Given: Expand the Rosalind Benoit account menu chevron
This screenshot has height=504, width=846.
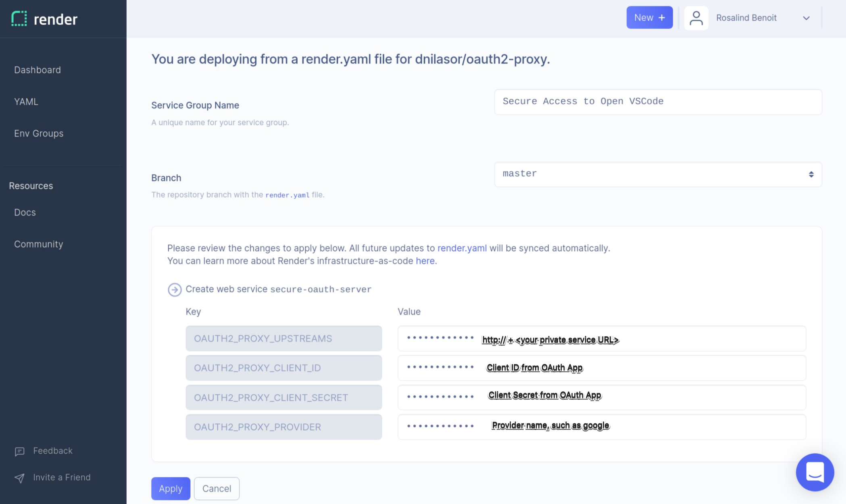Looking at the screenshot, I should point(806,18).
